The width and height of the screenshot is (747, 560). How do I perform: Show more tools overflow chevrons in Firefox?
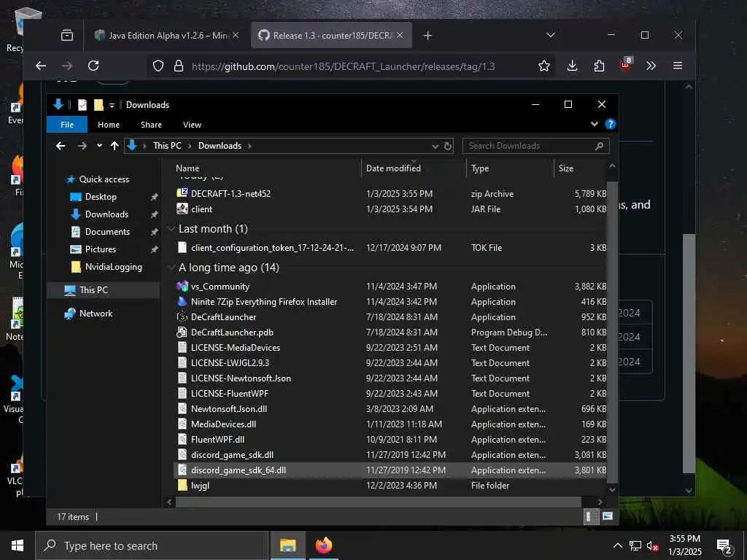point(651,66)
